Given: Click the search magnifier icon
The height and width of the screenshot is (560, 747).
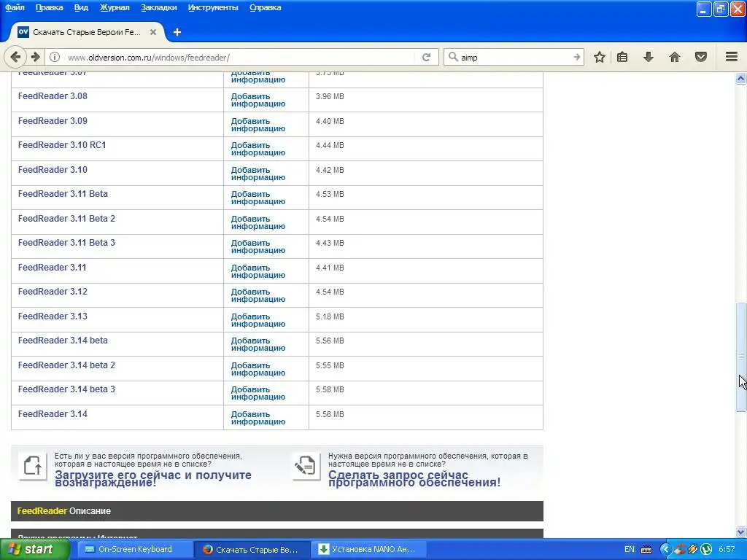Looking at the screenshot, I should (x=453, y=57).
